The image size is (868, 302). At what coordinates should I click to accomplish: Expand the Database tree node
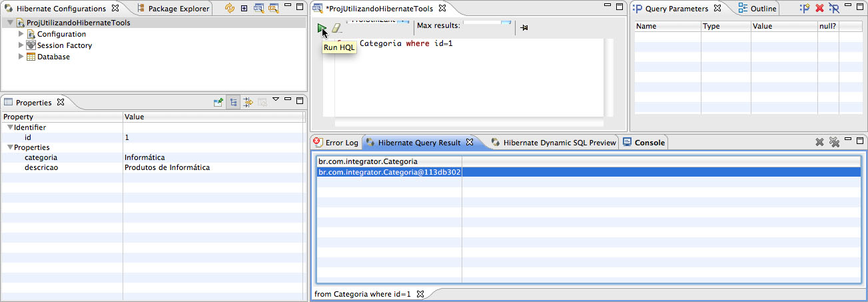tap(21, 57)
